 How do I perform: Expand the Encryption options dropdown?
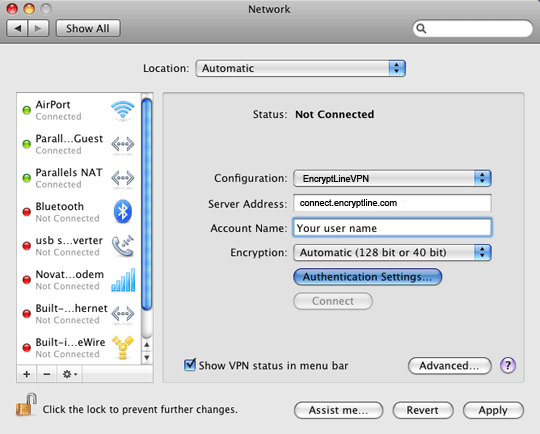pos(392,252)
